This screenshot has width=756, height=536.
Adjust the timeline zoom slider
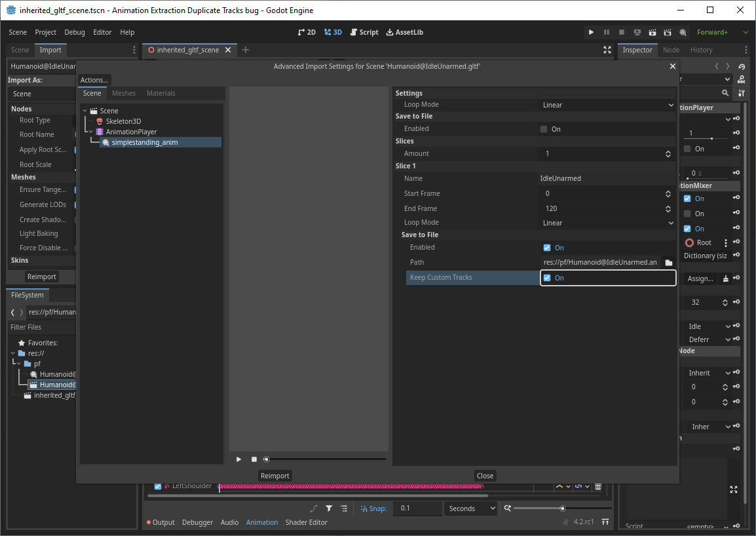click(x=562, y=508)
